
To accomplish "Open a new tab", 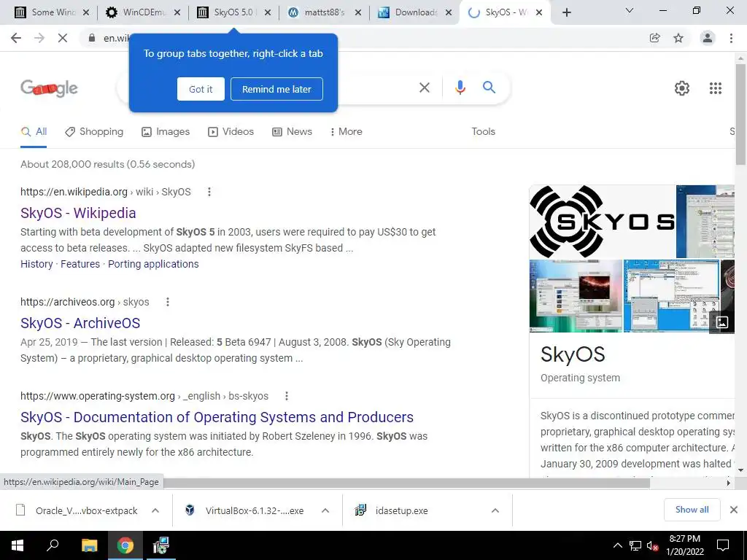I will click(x=566, y=12).
